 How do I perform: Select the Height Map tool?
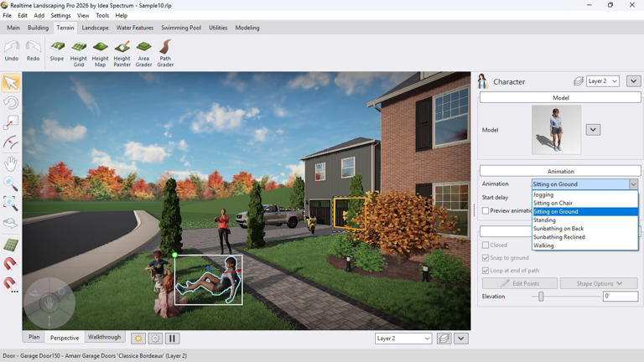(x=101, y=54)
